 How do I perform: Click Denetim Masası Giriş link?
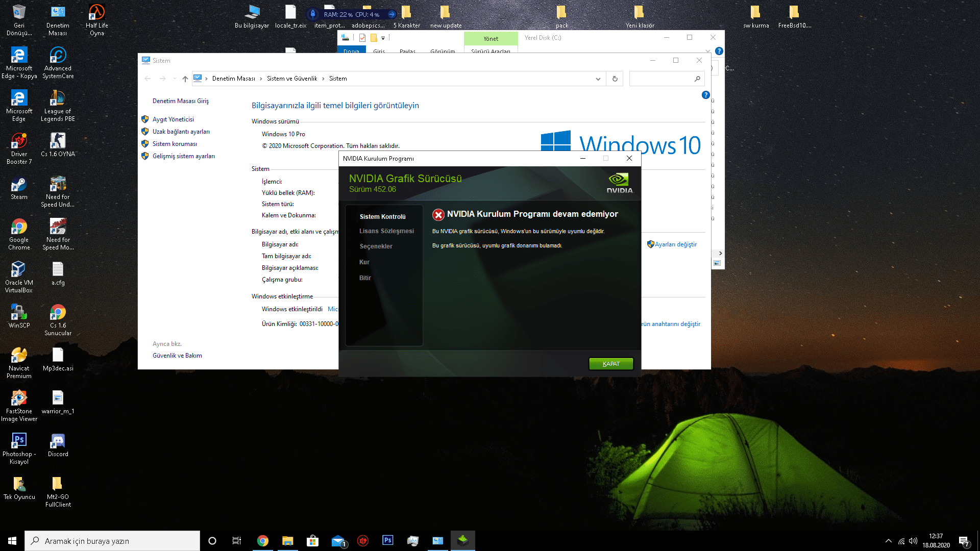[x=181, y=101]
